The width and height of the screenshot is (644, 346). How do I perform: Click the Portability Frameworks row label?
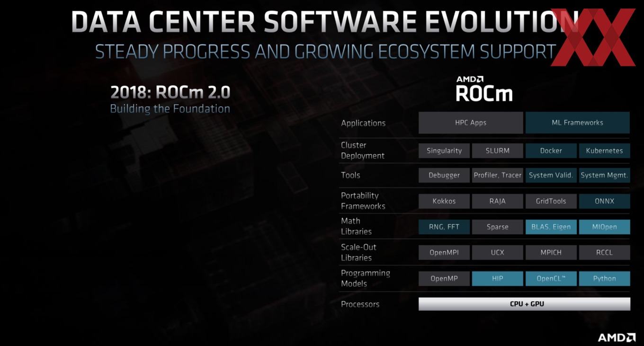click(363, 201)
